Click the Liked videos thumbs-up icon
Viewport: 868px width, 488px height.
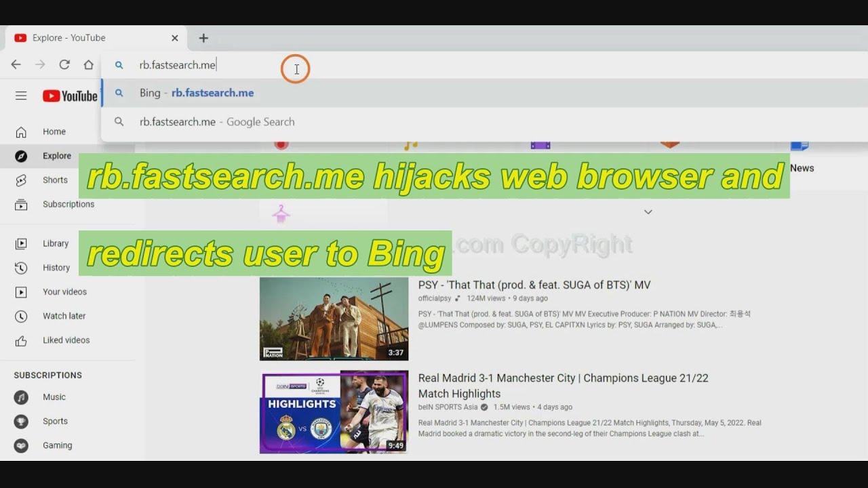(x=21, y=340)
